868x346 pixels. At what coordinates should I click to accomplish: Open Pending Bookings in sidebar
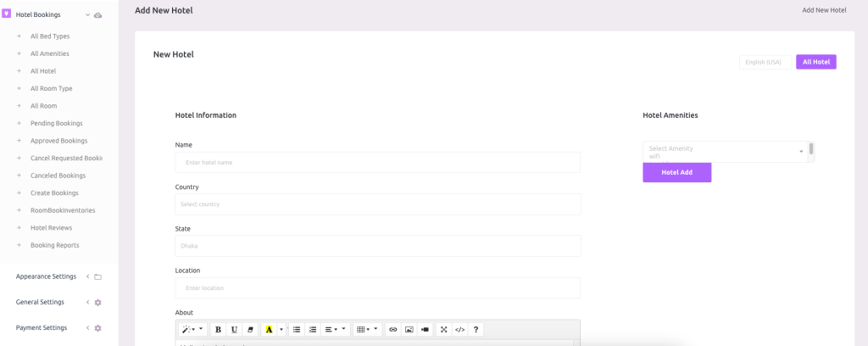pyautogui.click(x=57, y=123)
